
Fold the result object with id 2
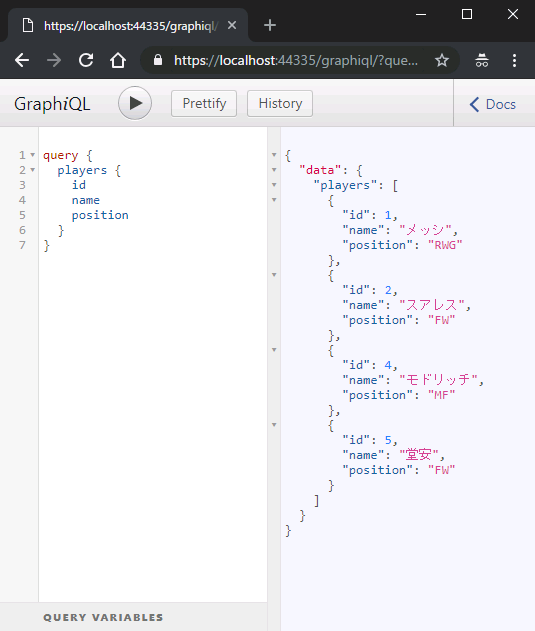point(274,275)
